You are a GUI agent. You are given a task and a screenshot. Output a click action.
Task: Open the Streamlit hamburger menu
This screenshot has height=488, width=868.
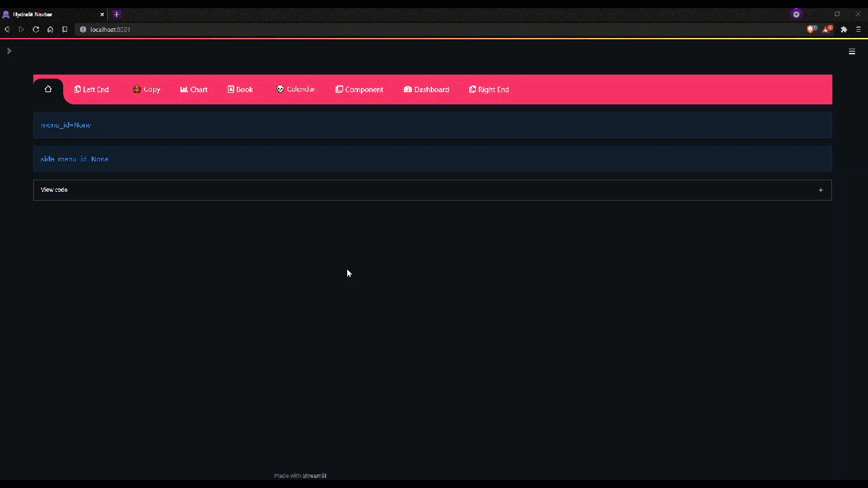pyautogui.click(x=852, y=52)
